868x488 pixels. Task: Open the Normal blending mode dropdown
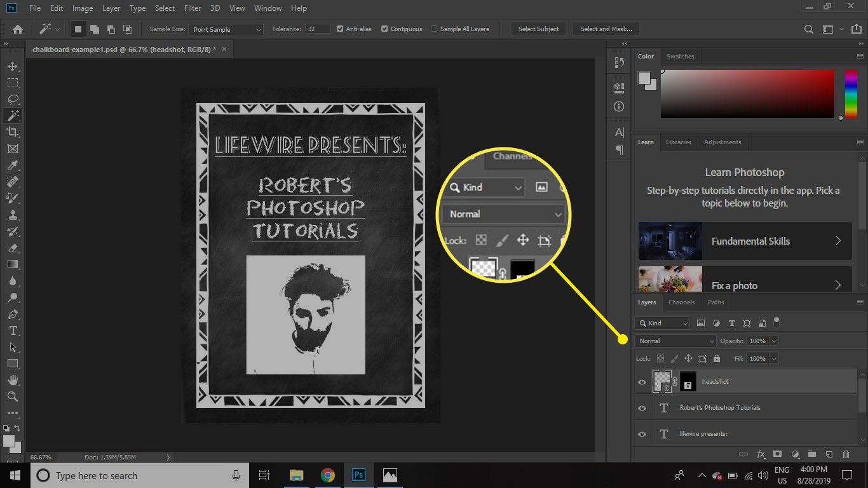tap(675, 341)
